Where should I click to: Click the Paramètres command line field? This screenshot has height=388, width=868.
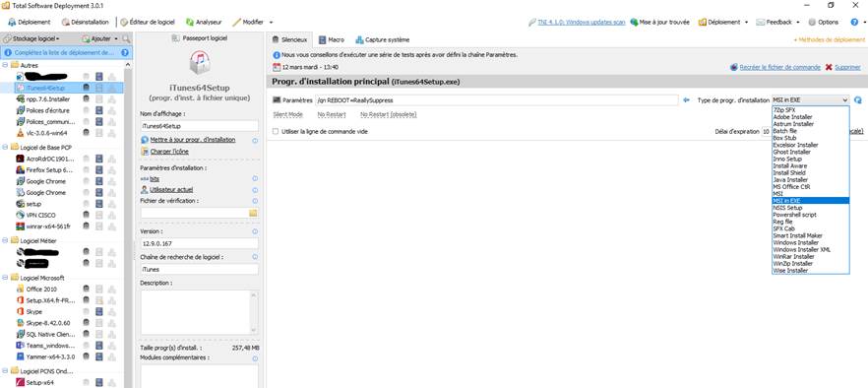coord(497,100)
